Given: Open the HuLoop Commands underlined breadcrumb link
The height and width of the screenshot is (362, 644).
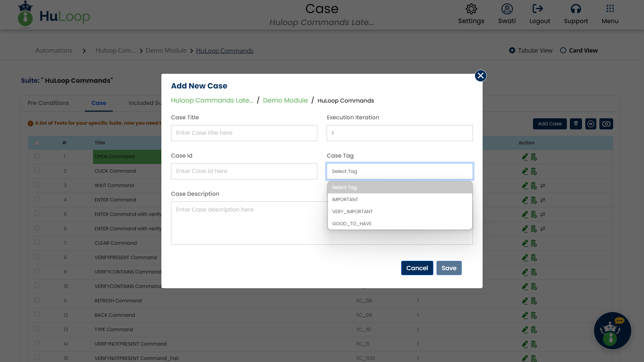Looking at the screenshot, I should (x=225, y=51).
